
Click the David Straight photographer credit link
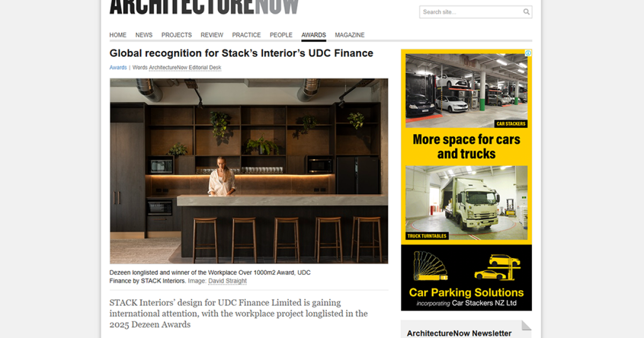coord(228,281)
